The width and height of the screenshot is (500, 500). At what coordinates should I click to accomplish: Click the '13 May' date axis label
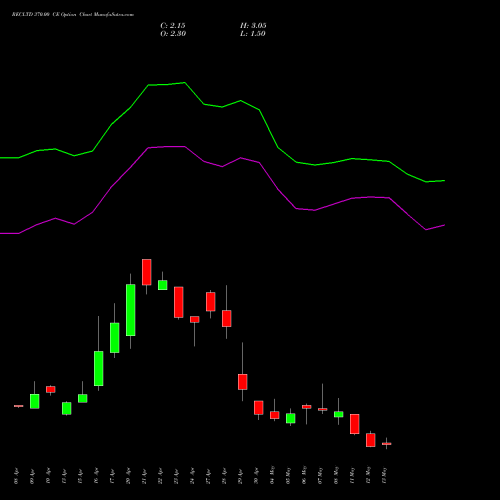(x=385, y=475)
